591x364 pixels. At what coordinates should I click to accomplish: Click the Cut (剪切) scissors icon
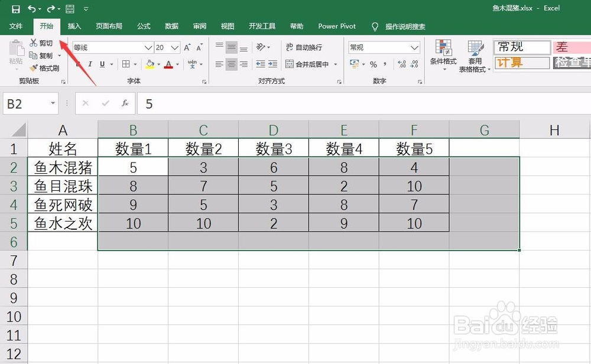pyautogui.click(x=34, y=43)
